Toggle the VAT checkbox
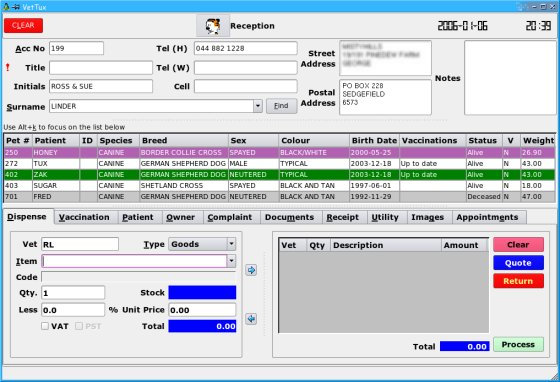The image size is (560, 382). [45, 326]
